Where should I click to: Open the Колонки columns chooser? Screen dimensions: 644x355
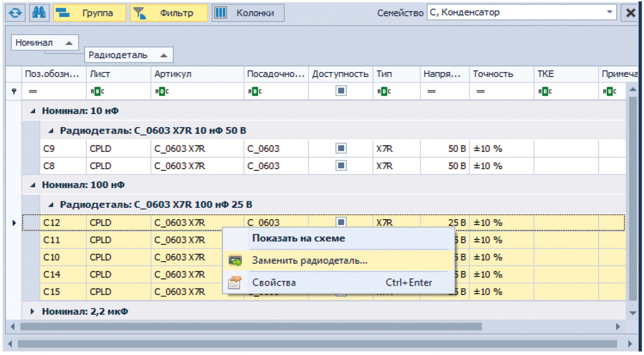(248, 13)
